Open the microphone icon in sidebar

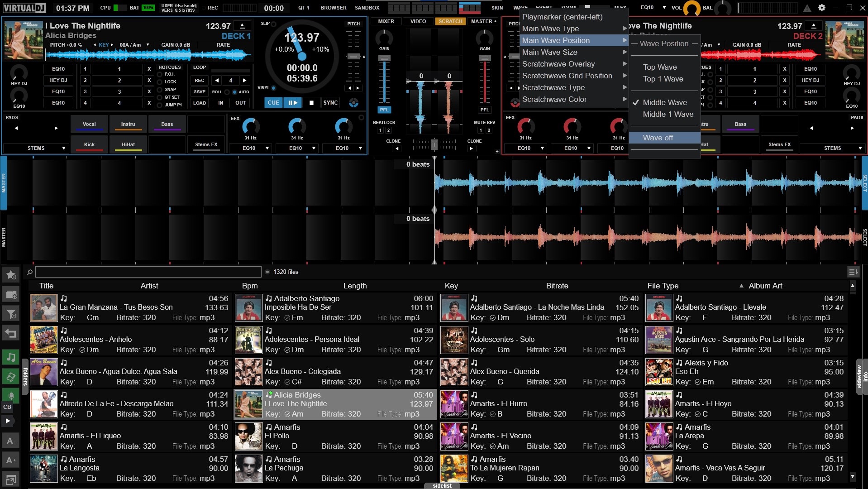click(11, 395)
